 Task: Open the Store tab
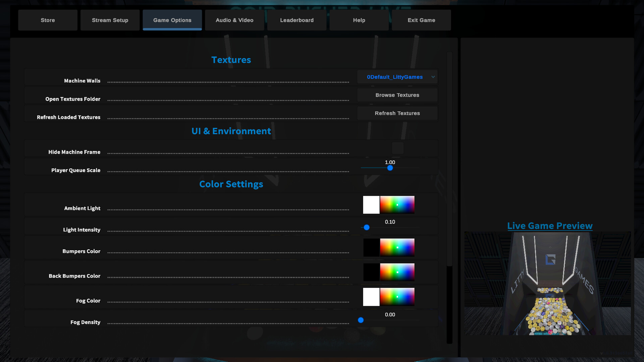48,20
